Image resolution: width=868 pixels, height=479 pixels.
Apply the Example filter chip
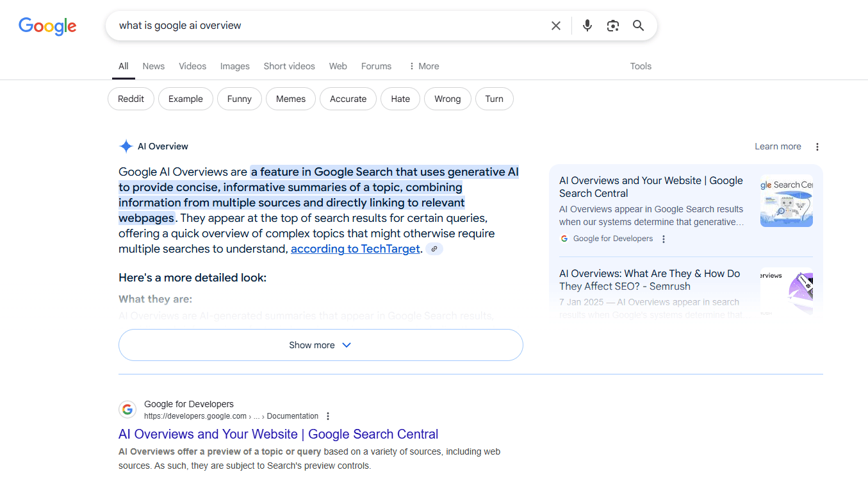point(186,99)
